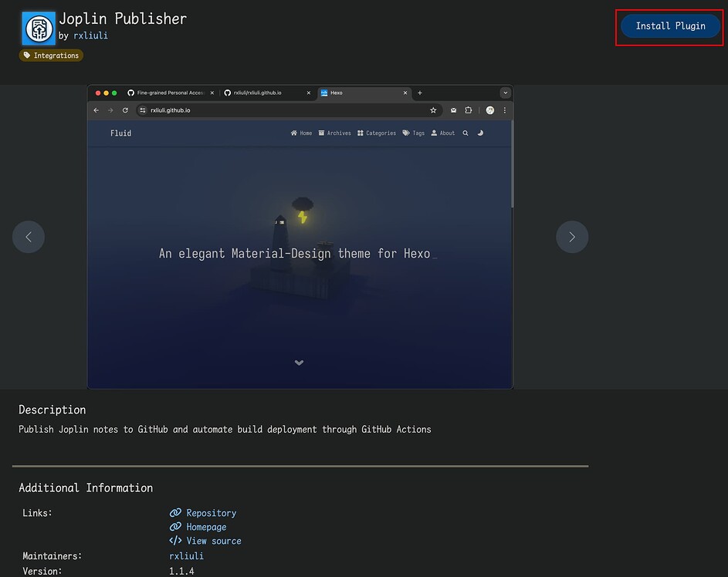Image resolution: width=728 pixels, height=577 pixels.
Task: Switch to the Fine-grained Personal Access tab
Action: (x=166, y=93)
